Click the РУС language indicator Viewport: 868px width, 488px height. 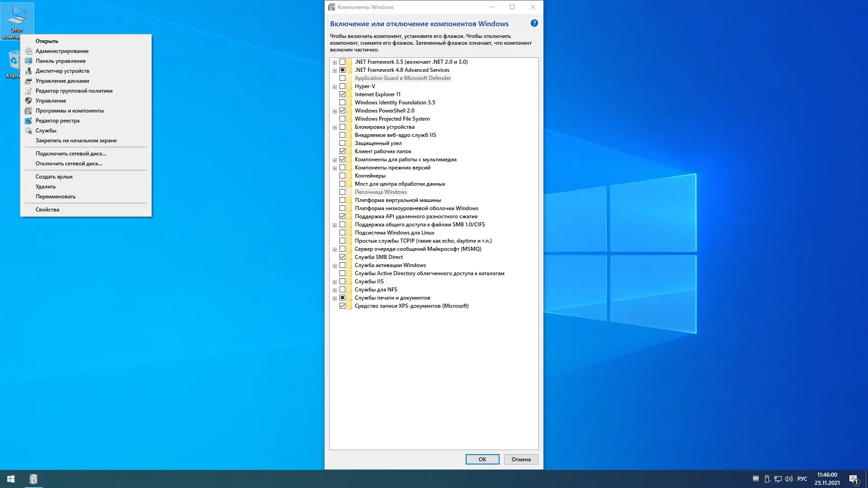click(x=802, y=479)
